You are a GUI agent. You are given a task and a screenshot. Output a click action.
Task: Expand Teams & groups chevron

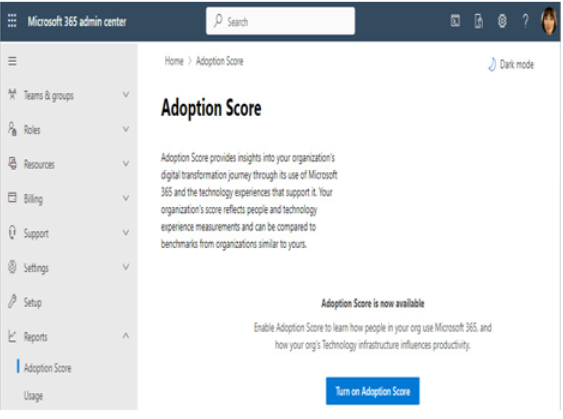(x=126, y=95)
